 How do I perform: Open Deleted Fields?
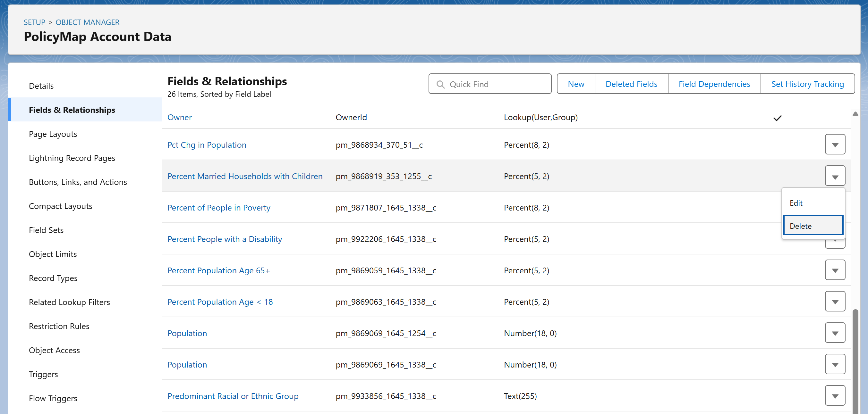pyautogui.click(x=631, y=84)
